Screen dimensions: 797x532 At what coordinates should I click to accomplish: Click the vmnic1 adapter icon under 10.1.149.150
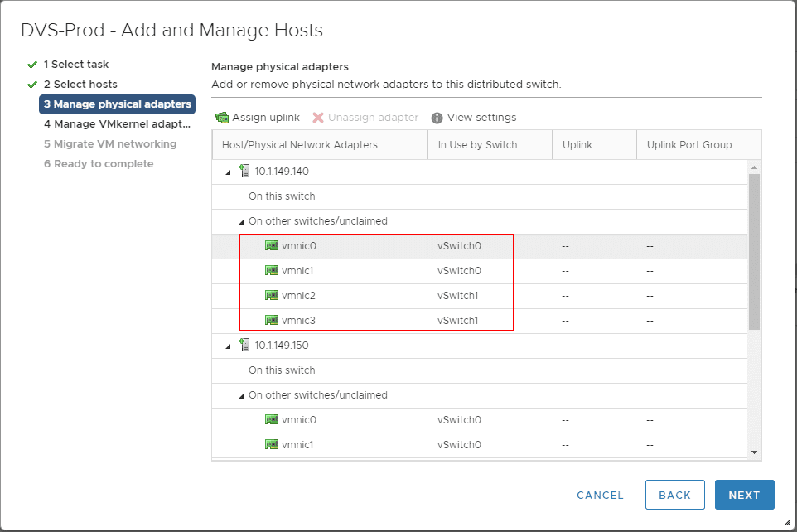(x=271, y=445)
